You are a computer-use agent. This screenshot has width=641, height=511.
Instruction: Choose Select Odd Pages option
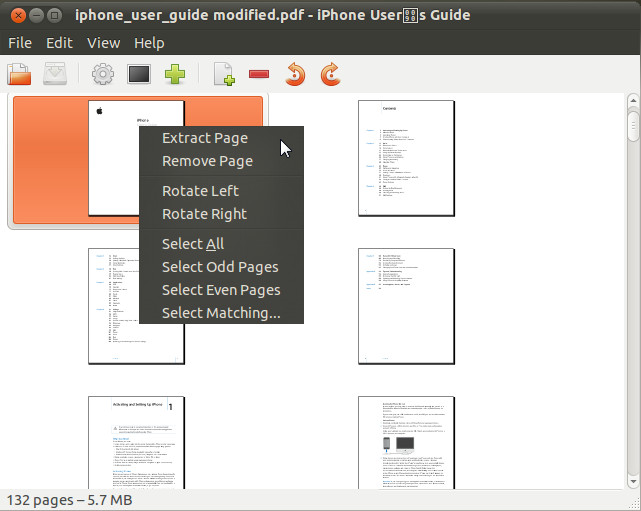221,267
